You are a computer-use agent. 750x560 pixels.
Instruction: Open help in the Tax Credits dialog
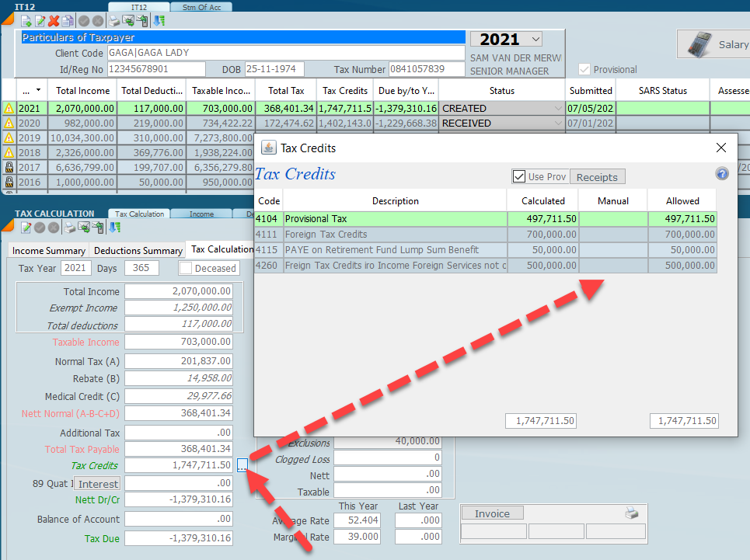coord(721,175)
